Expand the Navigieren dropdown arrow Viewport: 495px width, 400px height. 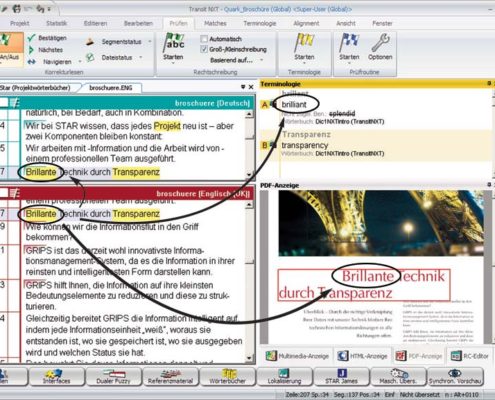point(80,62)
